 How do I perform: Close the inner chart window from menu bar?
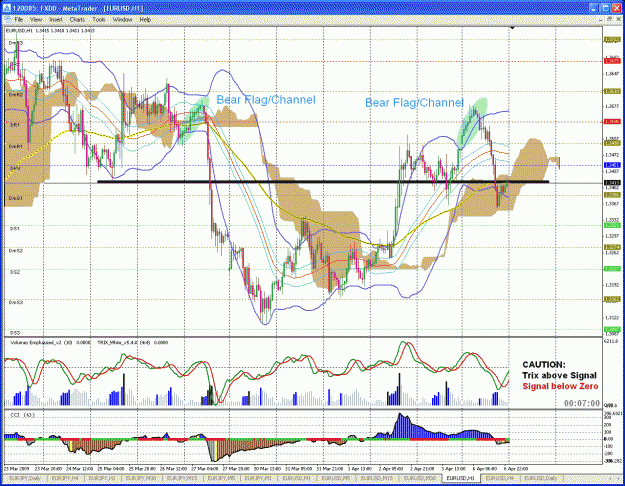[618, 19]
